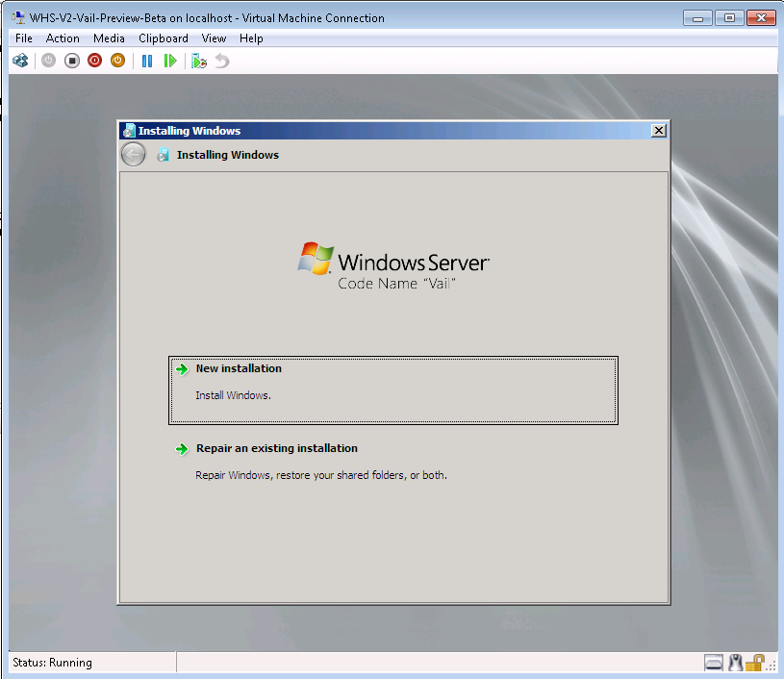
Task: Click the setup icon in dialog title bar
Action: [129, 131]
